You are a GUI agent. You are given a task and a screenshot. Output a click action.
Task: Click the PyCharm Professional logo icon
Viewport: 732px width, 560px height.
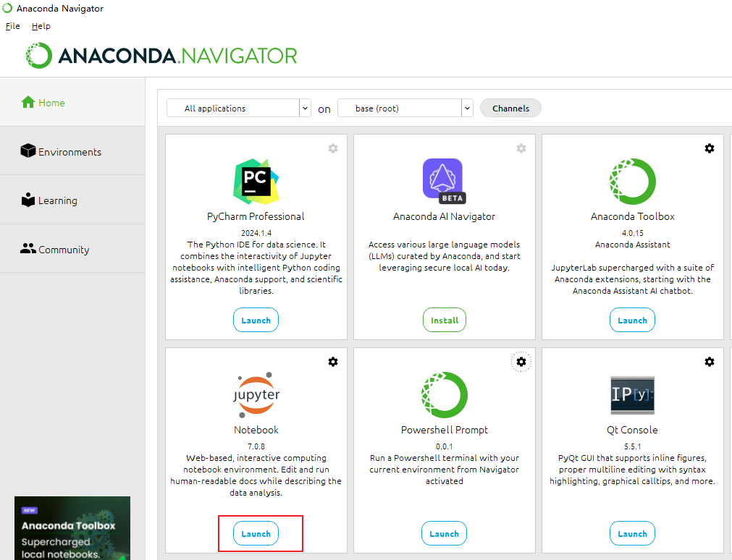coord(256,181)
